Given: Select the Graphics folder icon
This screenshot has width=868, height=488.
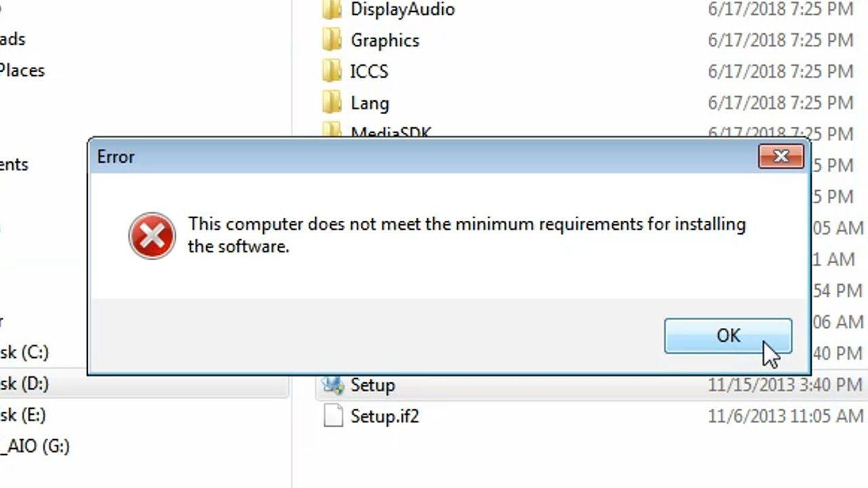Looking at the screenshot, I should pyautogui.click(x=332, y=40).
